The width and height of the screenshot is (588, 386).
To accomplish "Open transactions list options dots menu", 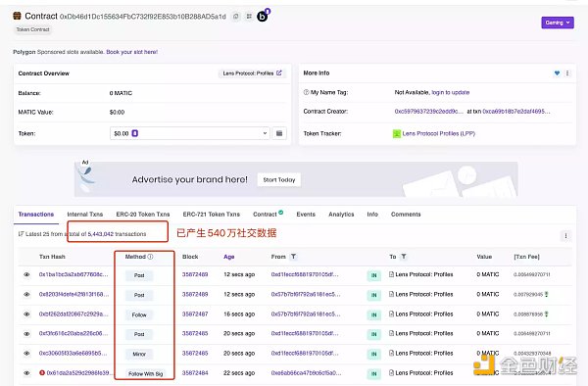I will click(565, 236).
